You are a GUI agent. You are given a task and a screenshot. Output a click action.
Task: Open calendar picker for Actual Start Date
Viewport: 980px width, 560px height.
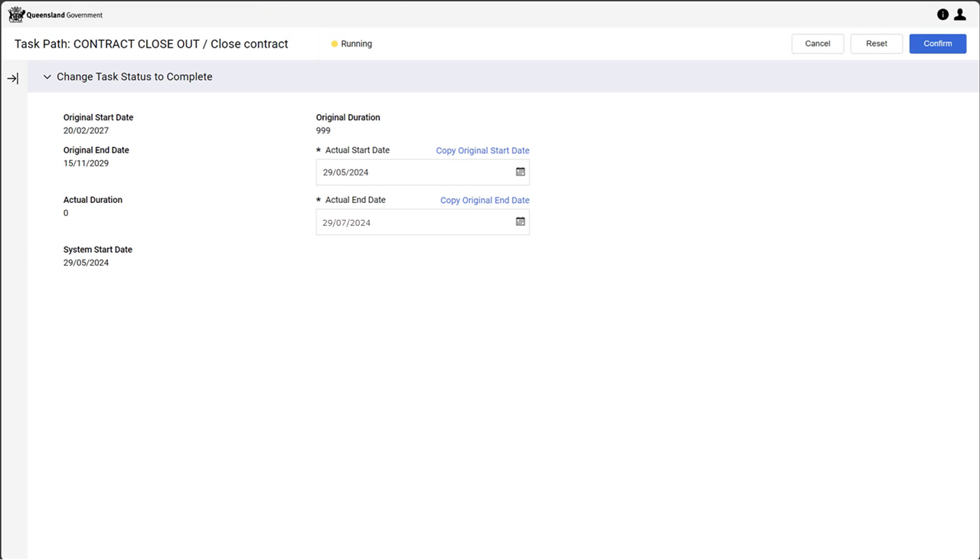(521, 172)
